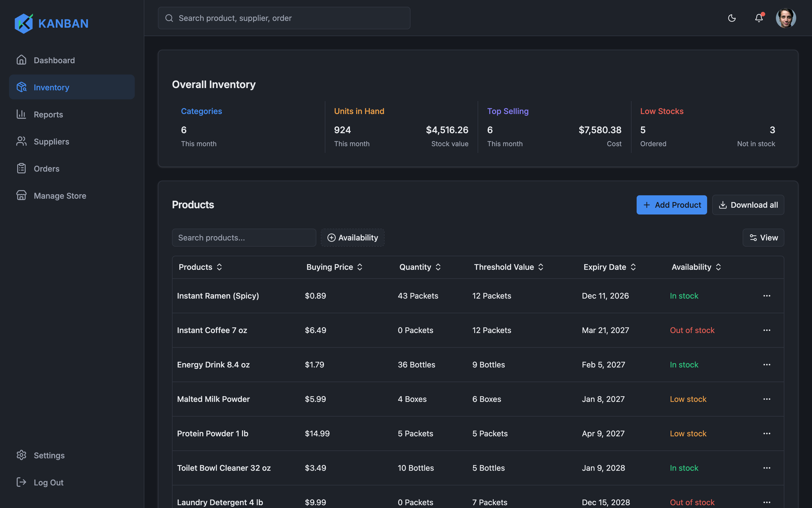Open actions menu for Instant Coffee 7 oz
This screenshot has height=508, width=812.
point(767,330)
